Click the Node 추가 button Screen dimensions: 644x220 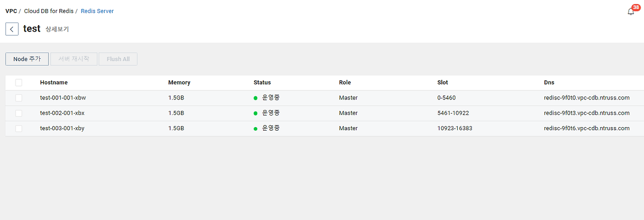tap(27, 59)
